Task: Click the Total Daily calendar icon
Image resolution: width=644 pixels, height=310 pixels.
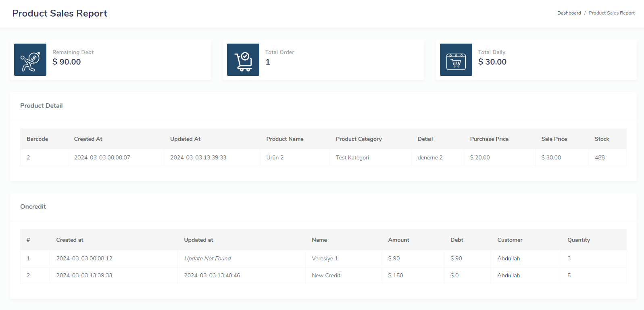Action: click(x=456, y=60)
